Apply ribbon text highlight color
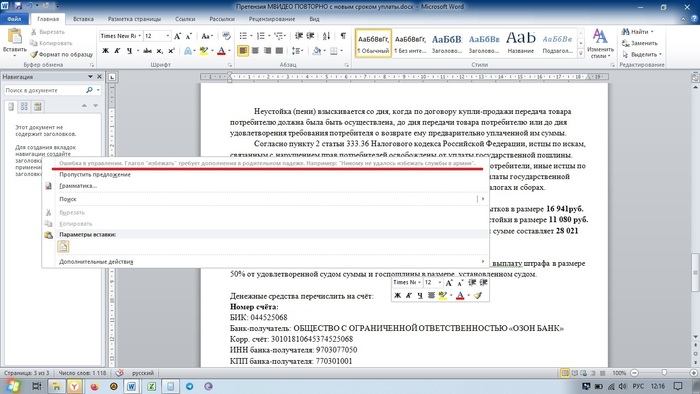This screenshot has height=394, width=700. 204,51
